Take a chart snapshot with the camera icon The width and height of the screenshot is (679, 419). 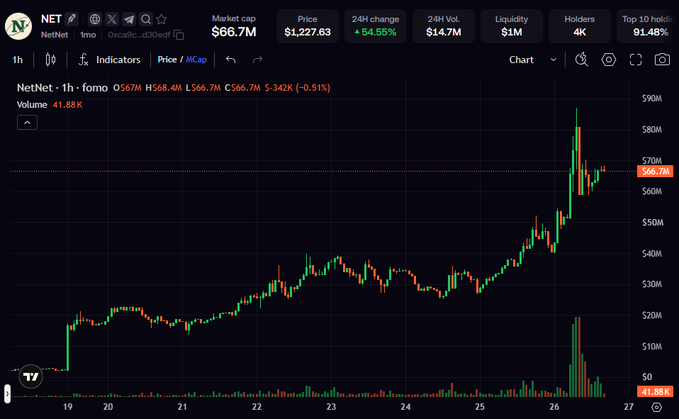662,60
